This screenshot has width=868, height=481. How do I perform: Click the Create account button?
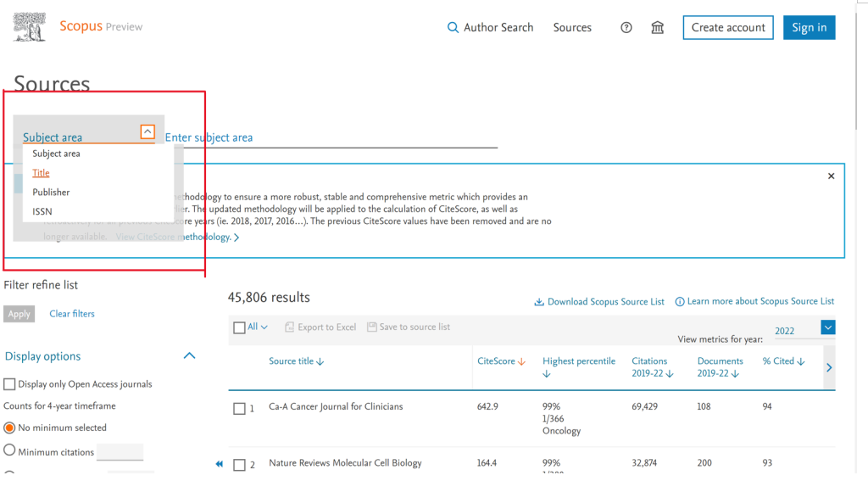tap(728, 28)
